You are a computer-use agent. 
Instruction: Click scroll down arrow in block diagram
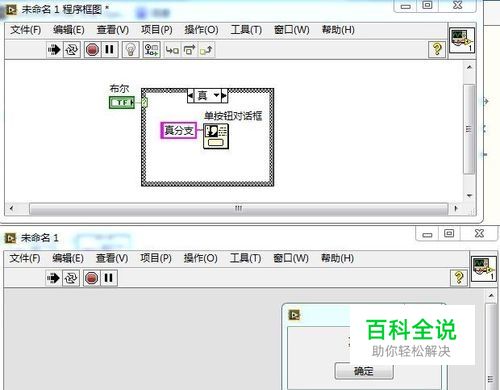(469, 196)
